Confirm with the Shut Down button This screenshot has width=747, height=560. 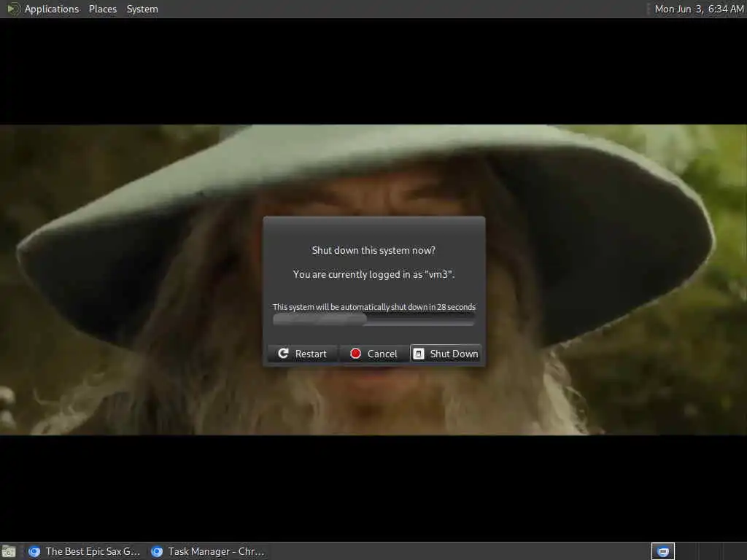(x=446, y=354)
